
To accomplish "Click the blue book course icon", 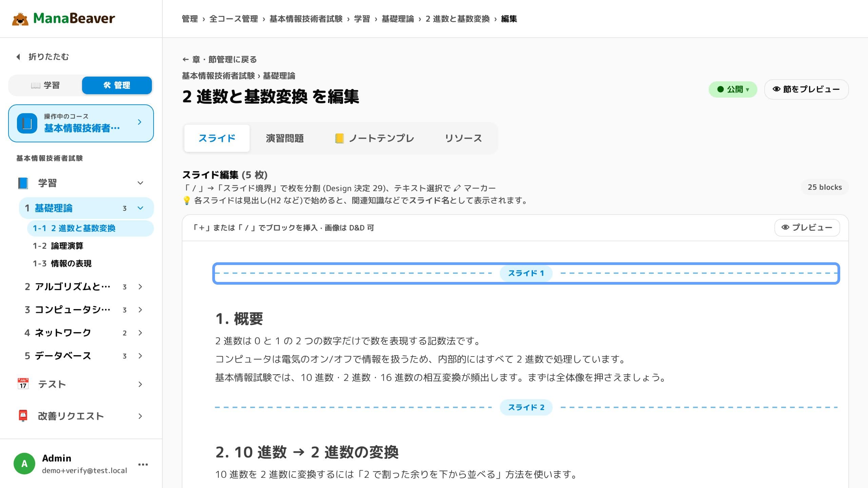I will coord(27,123).
